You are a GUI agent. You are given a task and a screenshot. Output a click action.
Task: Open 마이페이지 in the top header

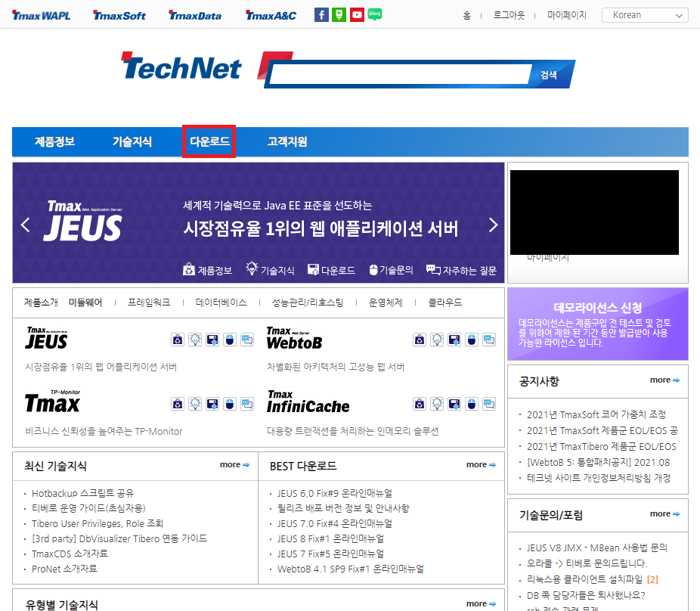point(567,15)
